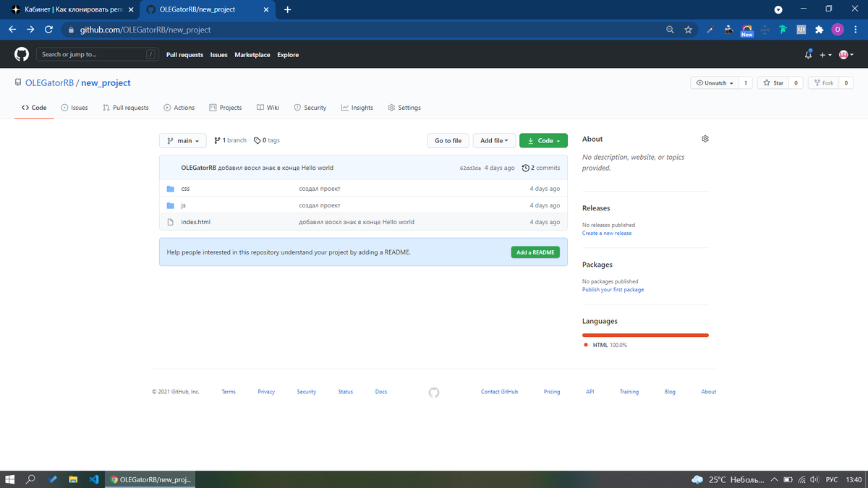Open File Explorer from the taskbar

click(x=73, y=479)
